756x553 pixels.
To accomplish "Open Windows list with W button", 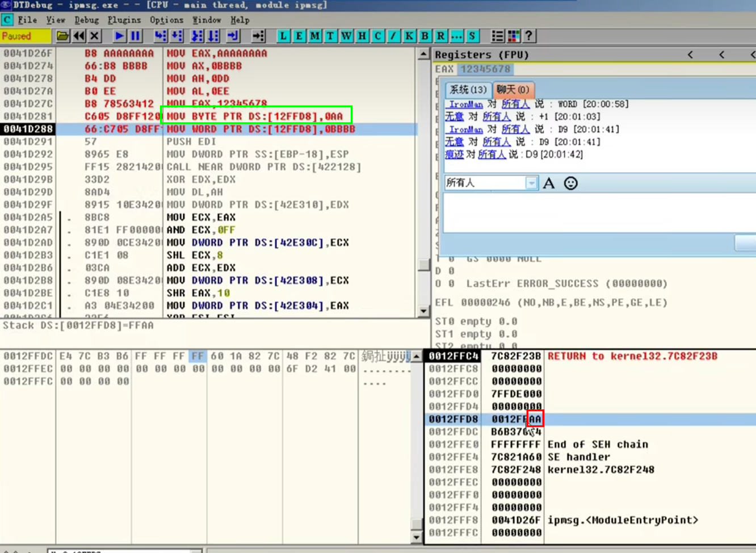I will [x=346, y=36].
